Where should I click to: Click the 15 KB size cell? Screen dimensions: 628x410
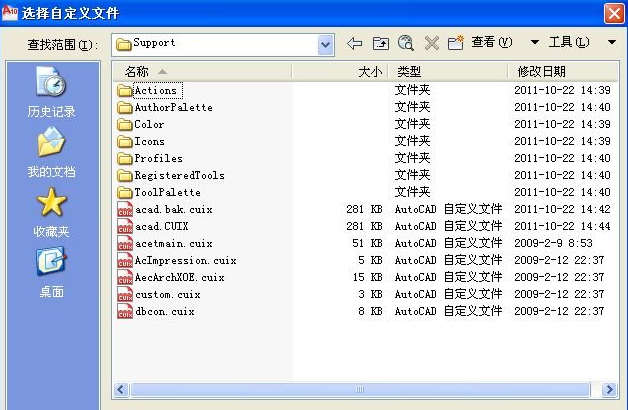[368, 277]
